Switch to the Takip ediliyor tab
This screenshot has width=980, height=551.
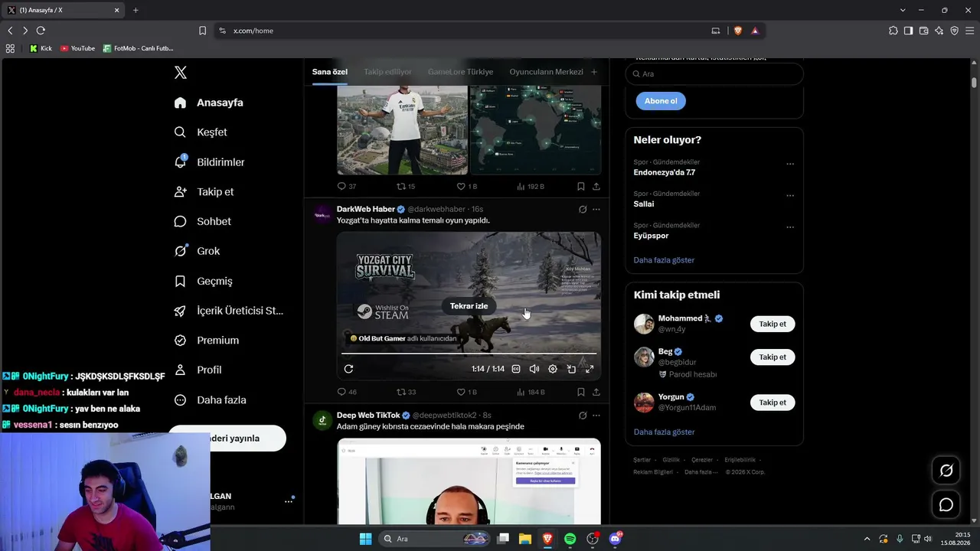pos(387,72)
